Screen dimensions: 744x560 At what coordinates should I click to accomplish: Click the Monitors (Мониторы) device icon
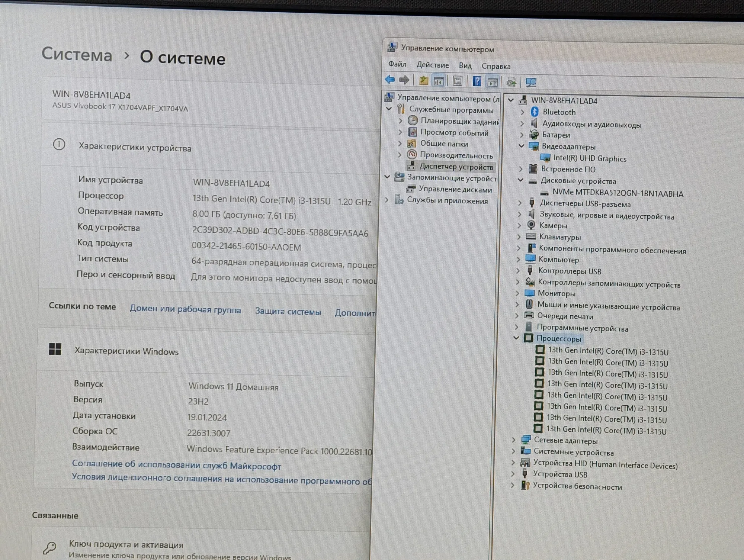[x=529, y=293]
